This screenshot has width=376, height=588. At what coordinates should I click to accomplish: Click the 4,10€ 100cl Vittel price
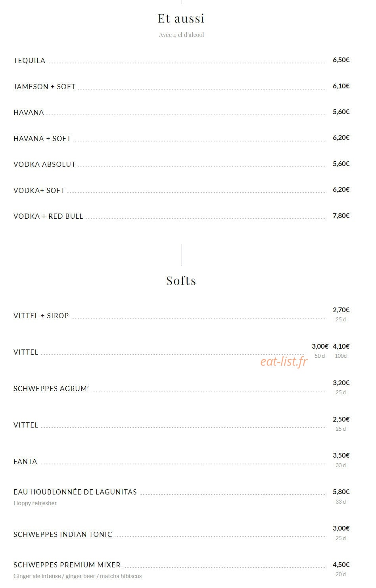341,351
